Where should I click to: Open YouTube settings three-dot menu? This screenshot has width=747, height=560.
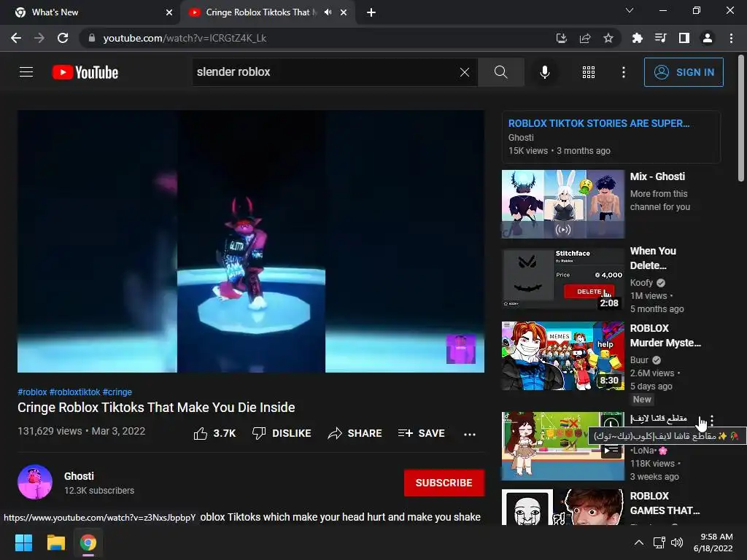623,72
